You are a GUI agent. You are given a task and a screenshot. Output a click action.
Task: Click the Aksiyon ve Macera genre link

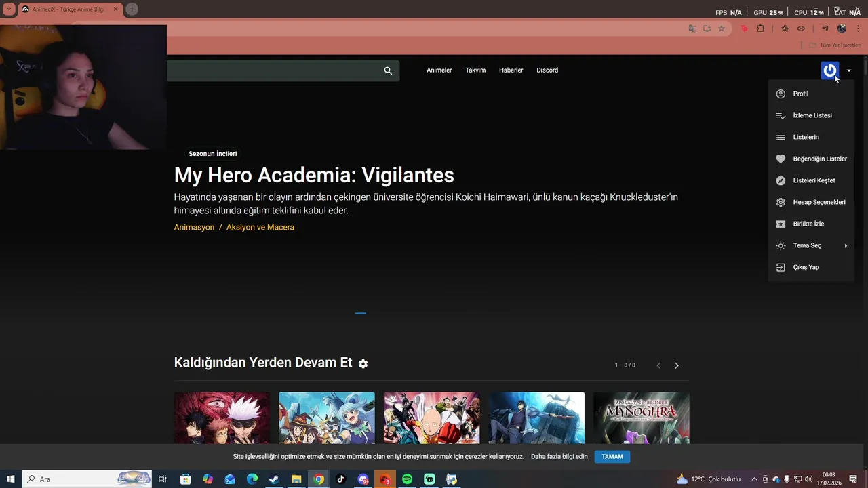click(260, 227)
